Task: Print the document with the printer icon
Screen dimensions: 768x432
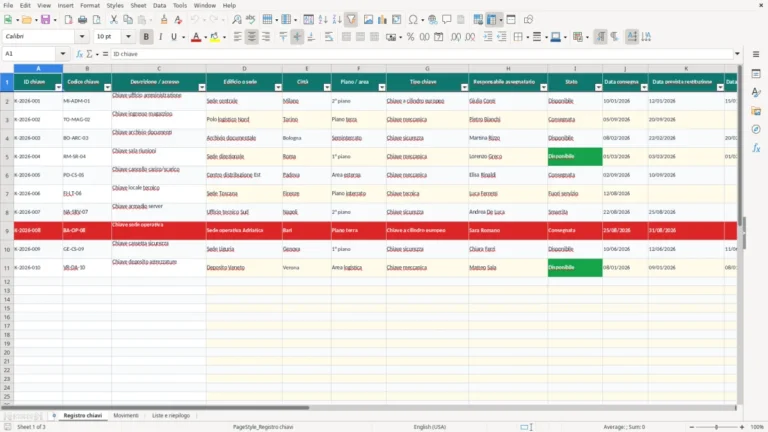Action: [x=82, y=20]
